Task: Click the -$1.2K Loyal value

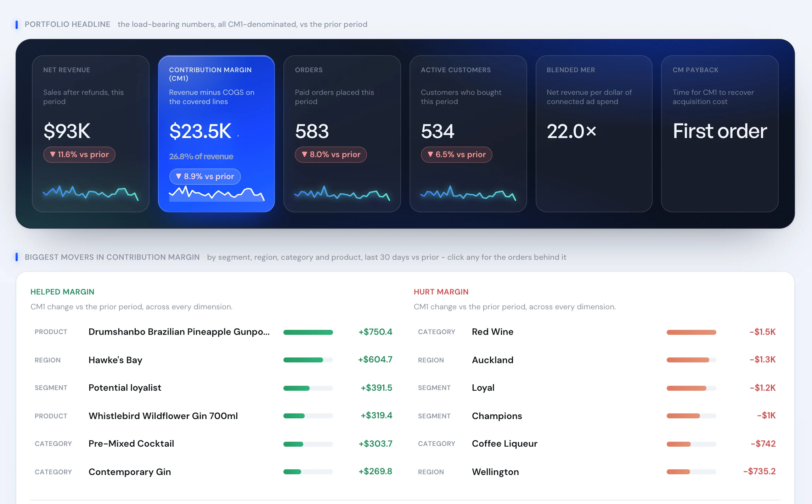Action: coord(762,388)
